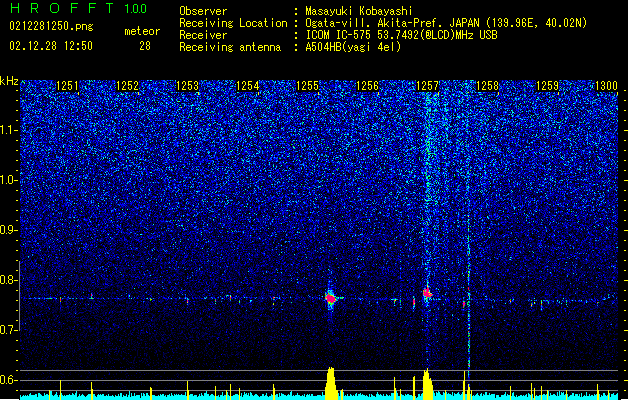Click the Observer label
This screenshot has width=629, height=400.
203,11
